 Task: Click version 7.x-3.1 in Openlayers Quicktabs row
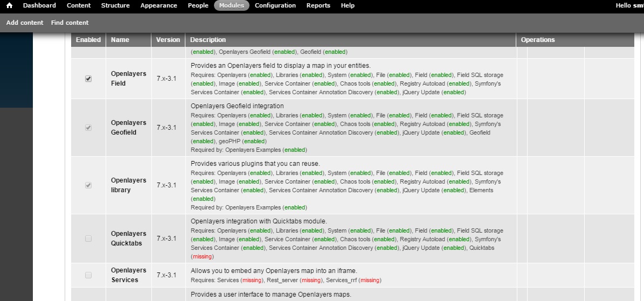tap(167, 238)
